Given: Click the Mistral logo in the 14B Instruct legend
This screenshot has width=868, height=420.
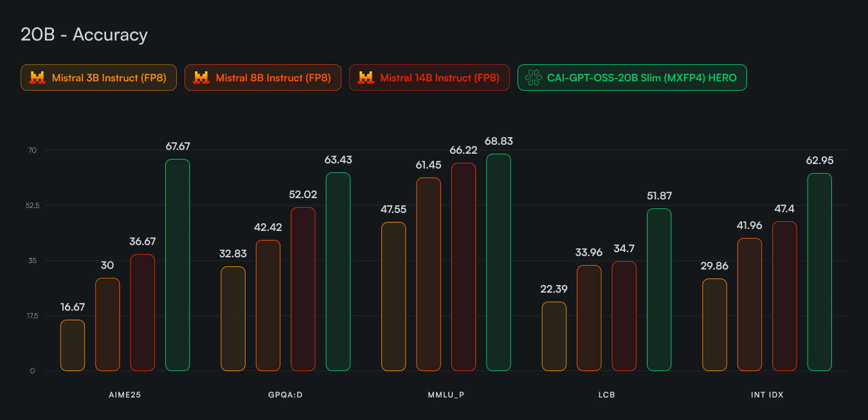Looking at the screenshot, I should (366, 78).
